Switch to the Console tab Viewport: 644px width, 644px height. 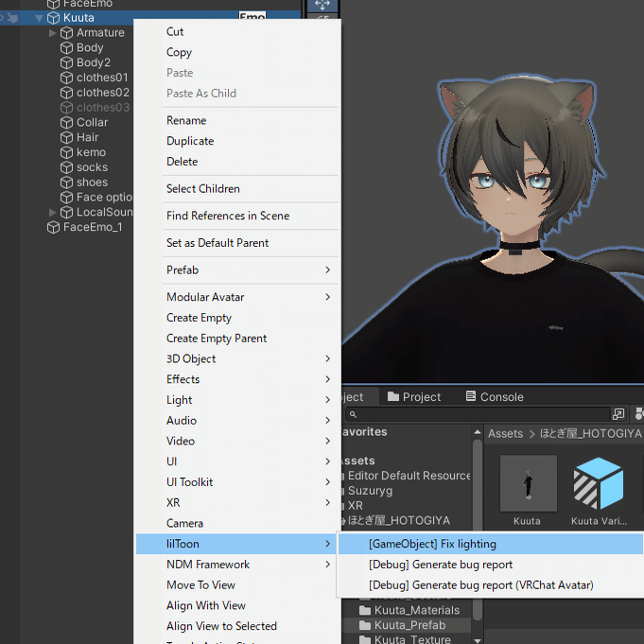pos(495,397)
